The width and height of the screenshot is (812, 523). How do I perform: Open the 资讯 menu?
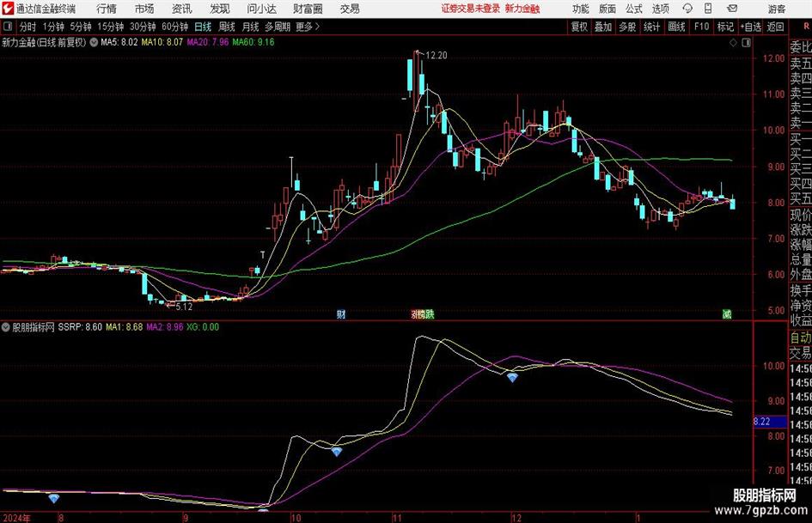pyautogui.click(x=182, y=9)
